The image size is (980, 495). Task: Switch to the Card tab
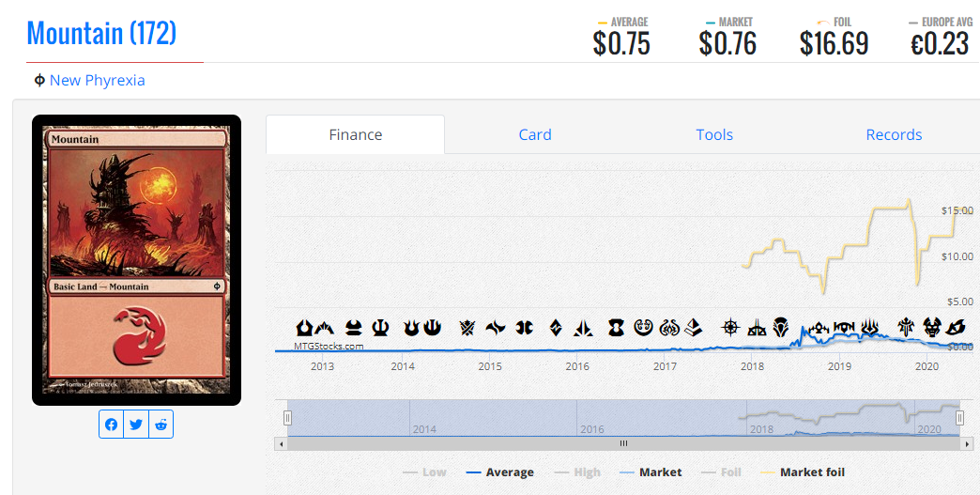(x=535, y=134)
